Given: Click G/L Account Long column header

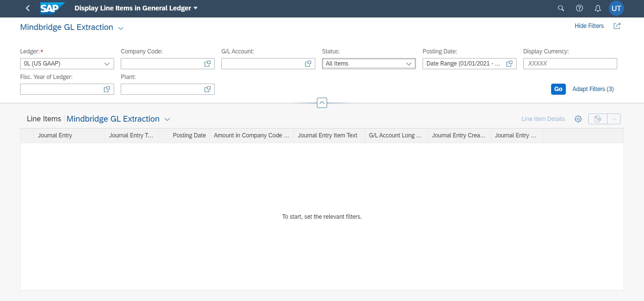Looking at the screenshot, I should [x=396, y=135].
